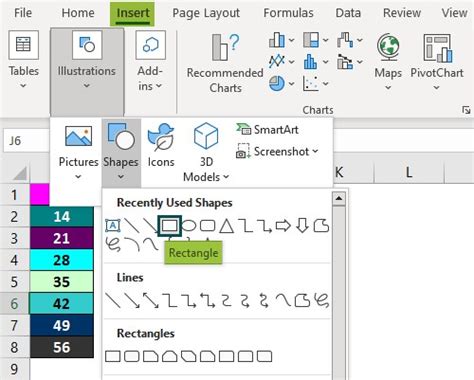Viewport: 474px width, 380px height.
Task: Open the Waterfall chart dropdown arrow
Action: click(x=360, y=40)
